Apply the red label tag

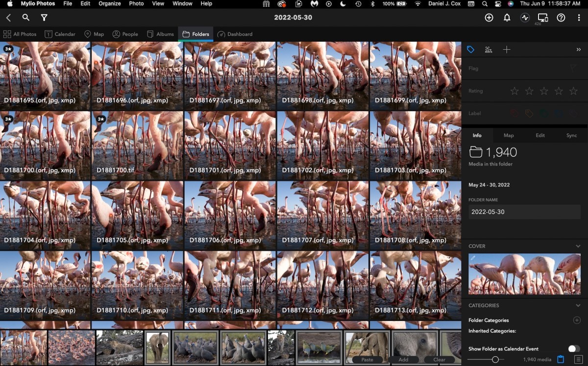(514, 113)
